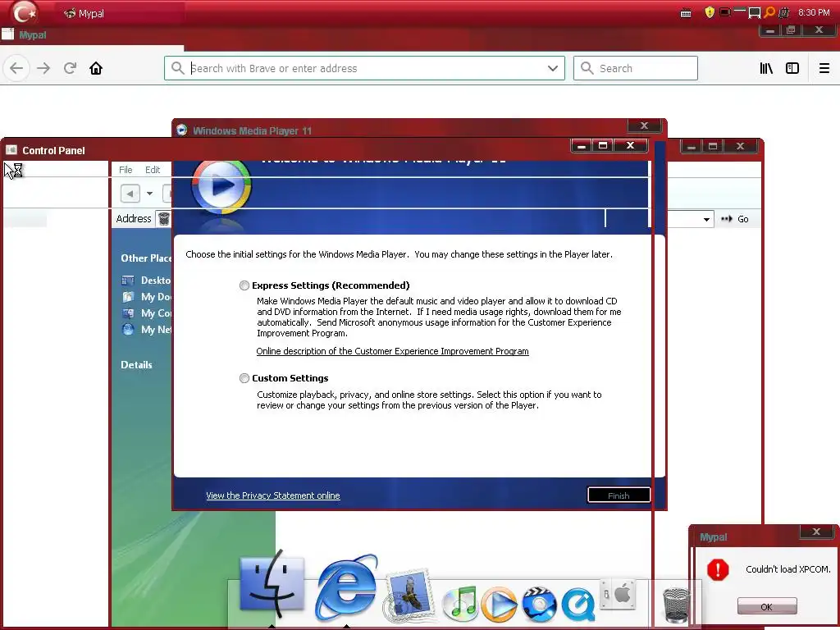Open Customer Experience Improvement Program description link
Screen dimensions: 840x630
(392, 351)
